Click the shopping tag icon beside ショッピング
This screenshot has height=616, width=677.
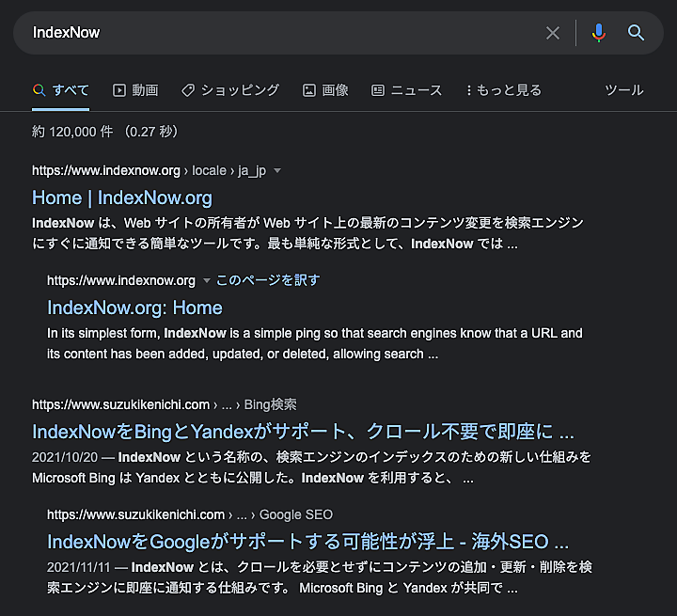pyautogui.click(x=188, y=90)
